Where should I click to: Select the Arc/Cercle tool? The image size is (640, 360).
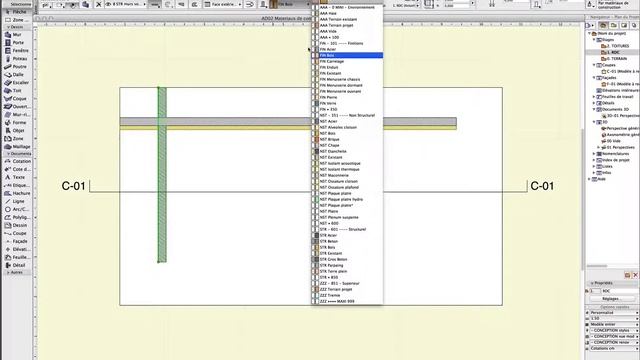(x=16, y=209)
